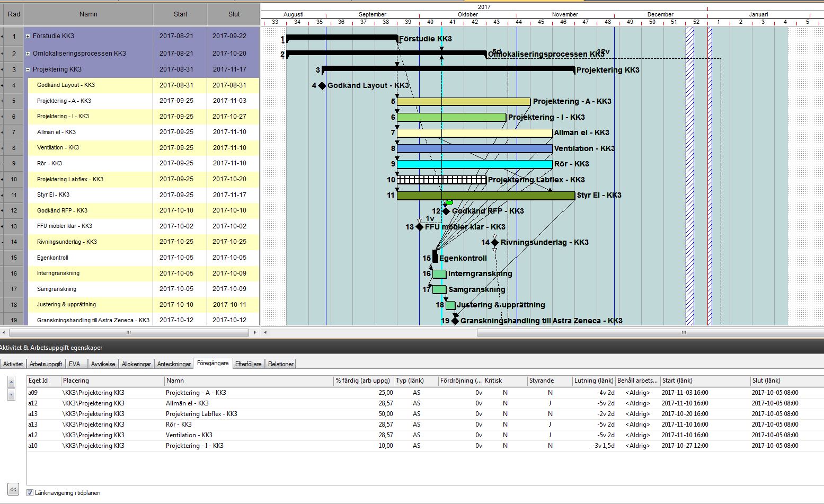This screenshot has height=504, width=824.
Task: Click the Namn column header
Action: (x=88, y=14)
